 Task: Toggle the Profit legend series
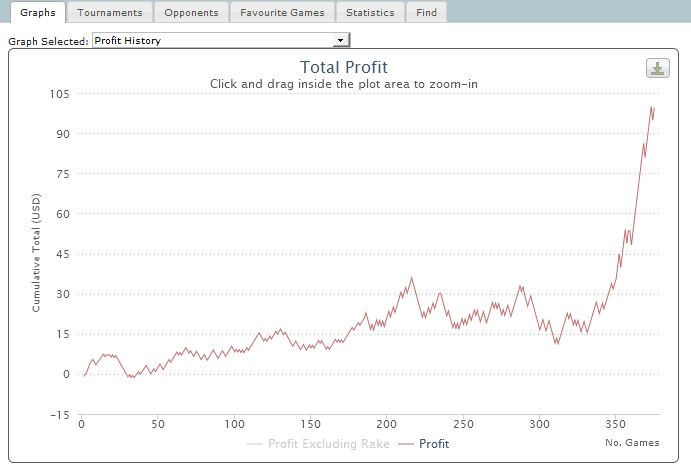424,444
